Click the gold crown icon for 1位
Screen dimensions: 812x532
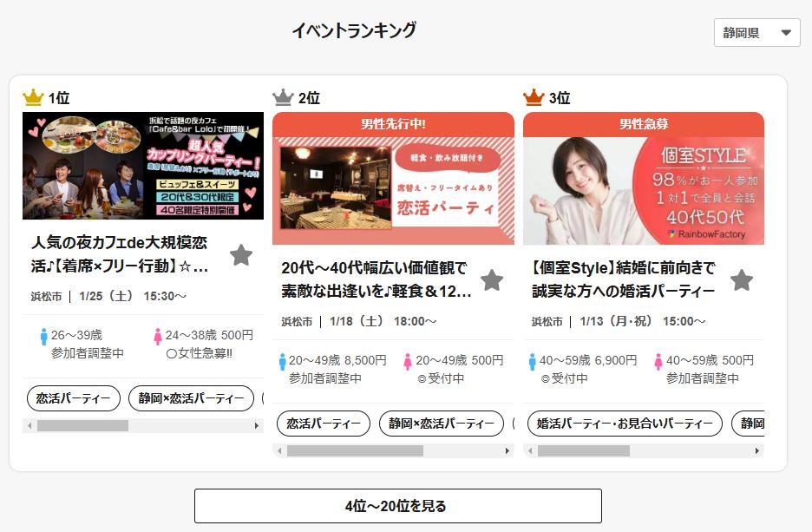(33, 97)
